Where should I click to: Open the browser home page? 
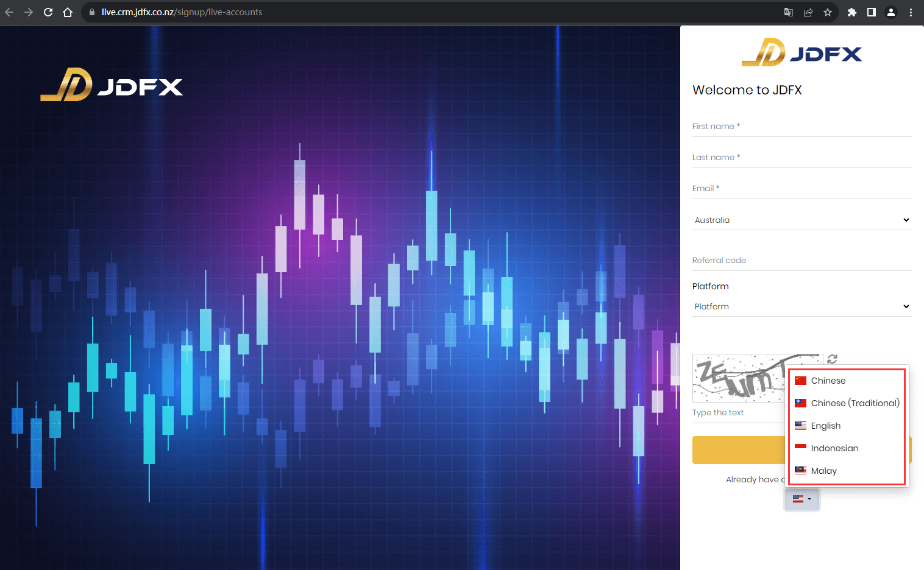click(x=68, y=12)
